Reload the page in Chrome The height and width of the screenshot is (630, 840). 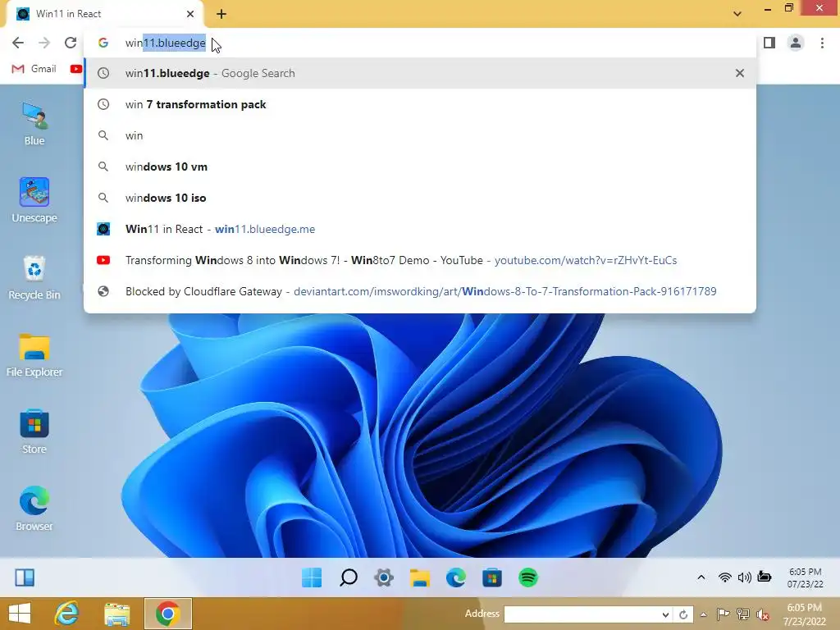(71, 43)
